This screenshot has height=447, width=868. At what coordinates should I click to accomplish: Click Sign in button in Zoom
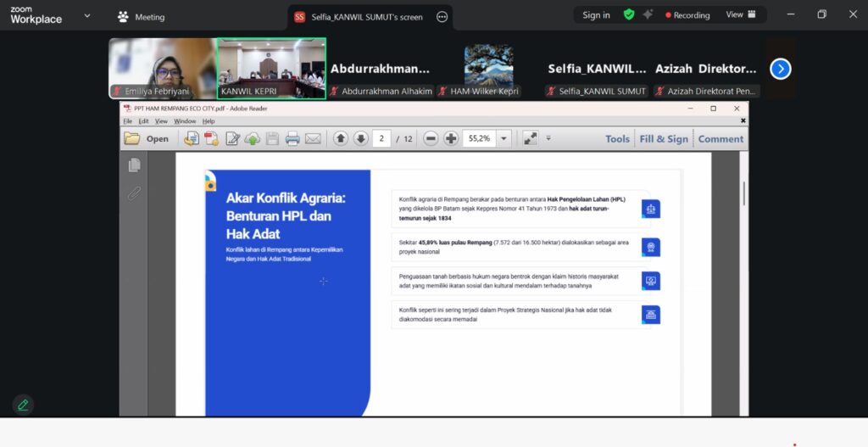pos(596,15)
